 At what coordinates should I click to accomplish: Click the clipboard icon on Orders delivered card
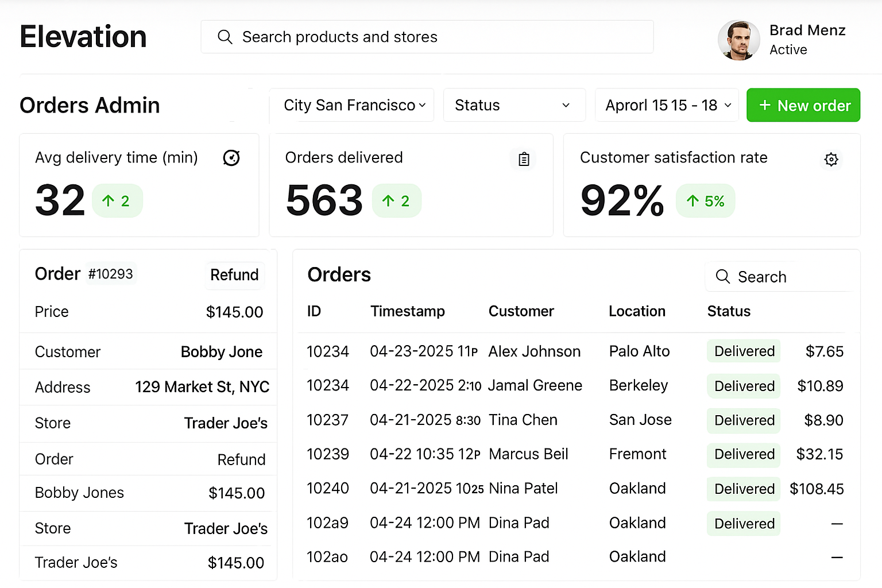pyautogui.click(x=523, y=159)
